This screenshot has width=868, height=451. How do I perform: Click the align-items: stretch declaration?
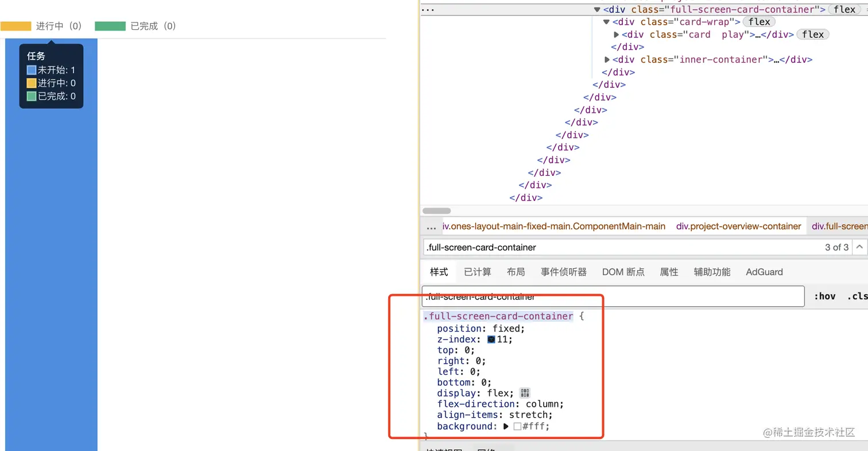point(494,415)
